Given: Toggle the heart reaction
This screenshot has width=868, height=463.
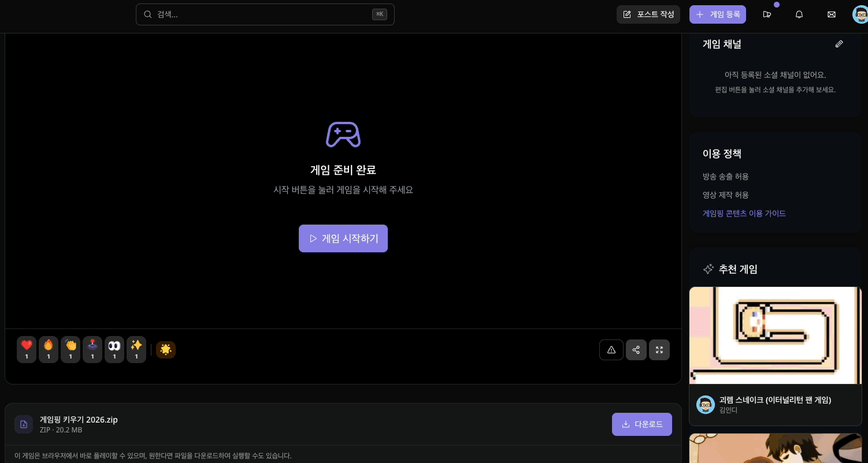Looking at the screenshot, I should tap(27, 349).
